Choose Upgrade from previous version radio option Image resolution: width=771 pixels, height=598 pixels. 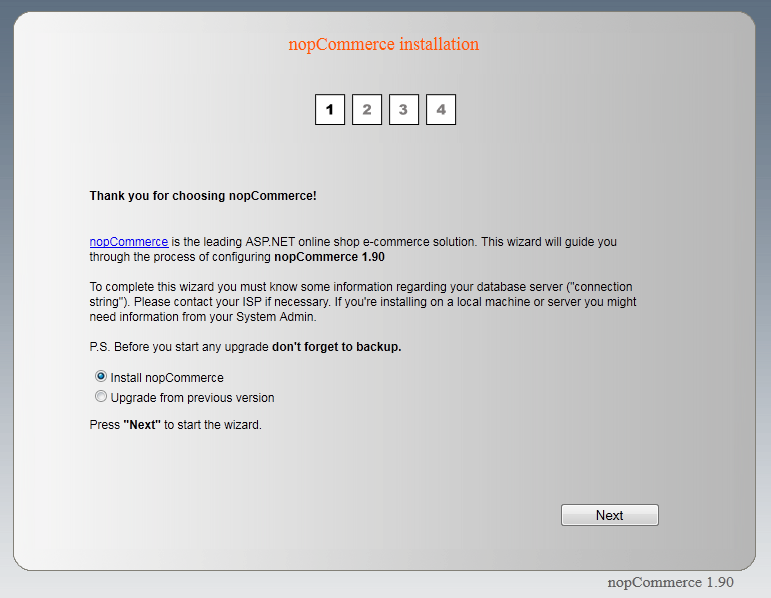(x=101, y=396)
